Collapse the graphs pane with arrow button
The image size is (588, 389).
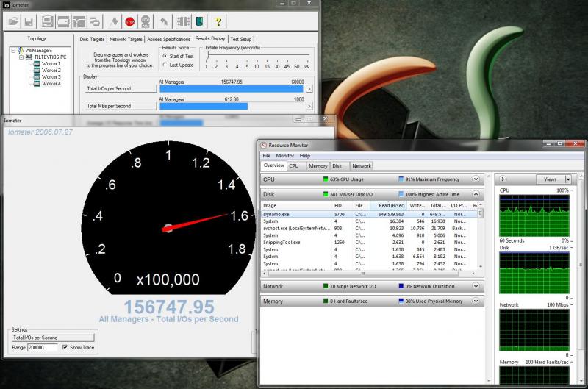503,179
